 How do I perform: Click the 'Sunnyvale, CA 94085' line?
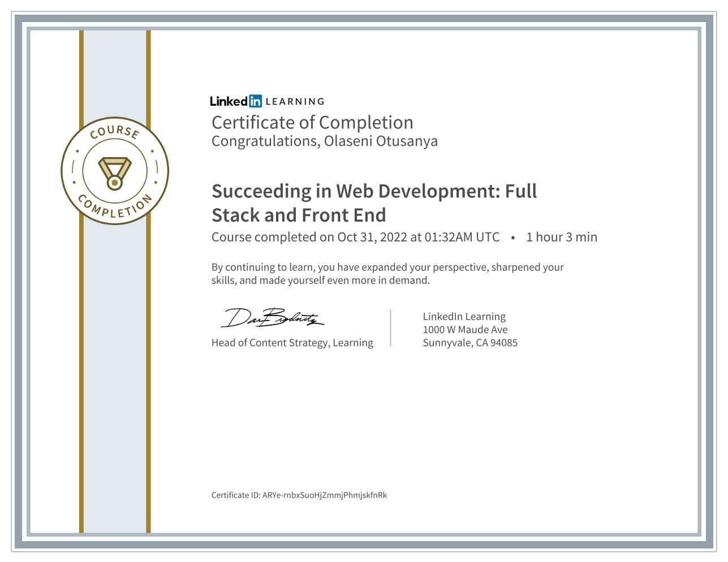[x=470, y=343]
